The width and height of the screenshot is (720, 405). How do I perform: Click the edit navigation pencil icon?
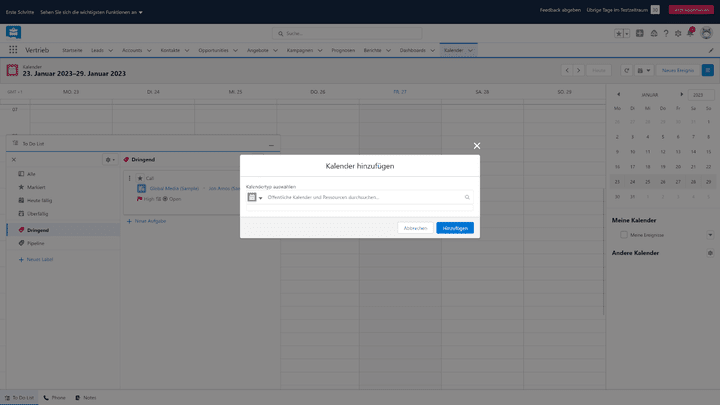(x=711, y=50)
